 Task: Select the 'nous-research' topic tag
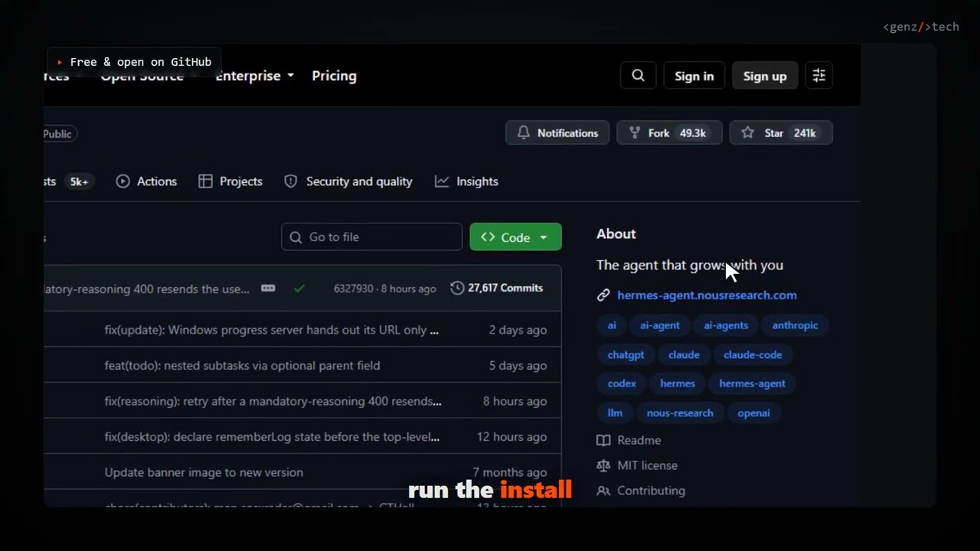[680, 412]
